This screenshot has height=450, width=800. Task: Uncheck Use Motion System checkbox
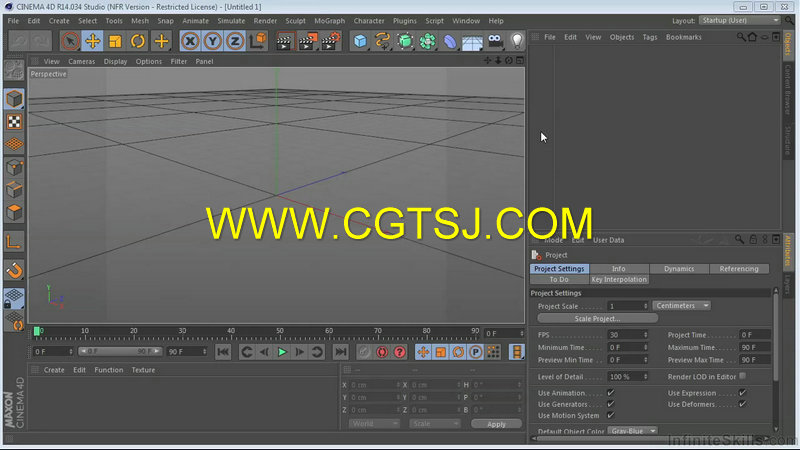[x=611, y=415]
